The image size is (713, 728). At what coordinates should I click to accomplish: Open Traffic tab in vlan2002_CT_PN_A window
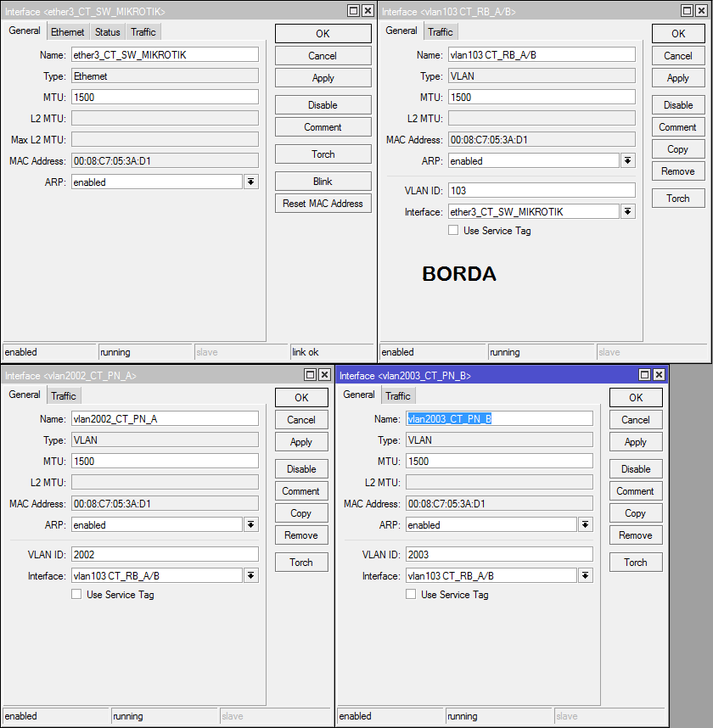pos(64,396)
